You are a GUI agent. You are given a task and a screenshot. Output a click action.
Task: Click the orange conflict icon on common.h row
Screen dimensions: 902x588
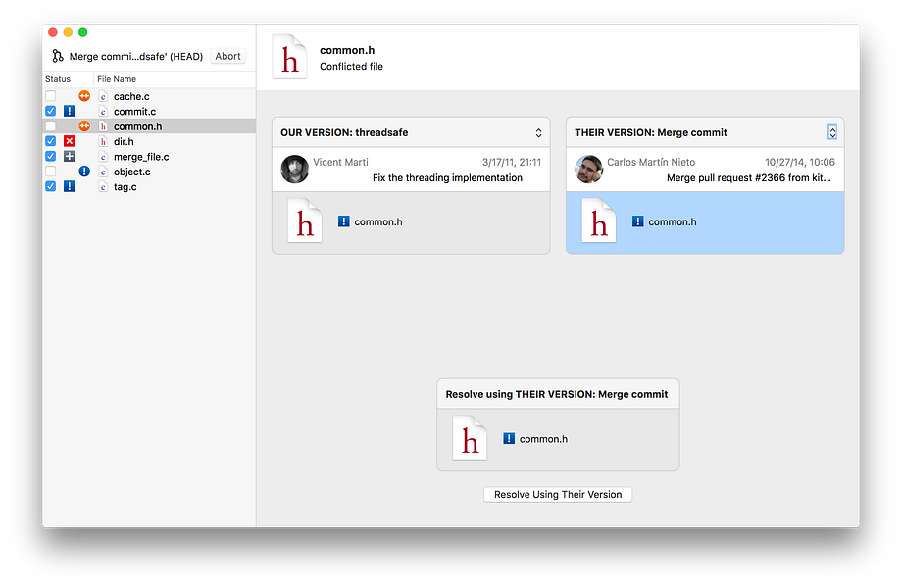coord(84,125)
